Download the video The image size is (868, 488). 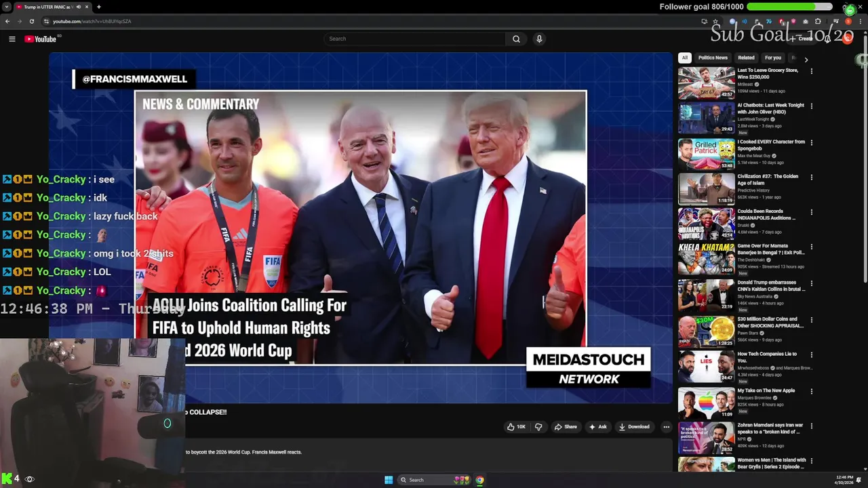click(x=634, y=427)
